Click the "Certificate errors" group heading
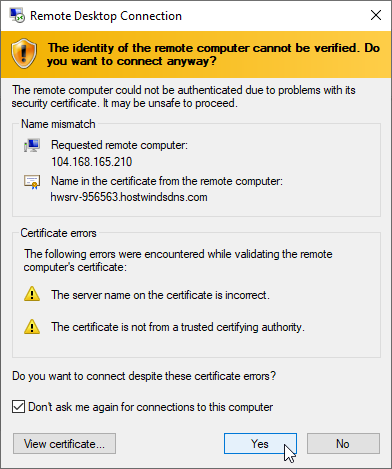This screenshot has width=392, height=469. click(58, 233)
